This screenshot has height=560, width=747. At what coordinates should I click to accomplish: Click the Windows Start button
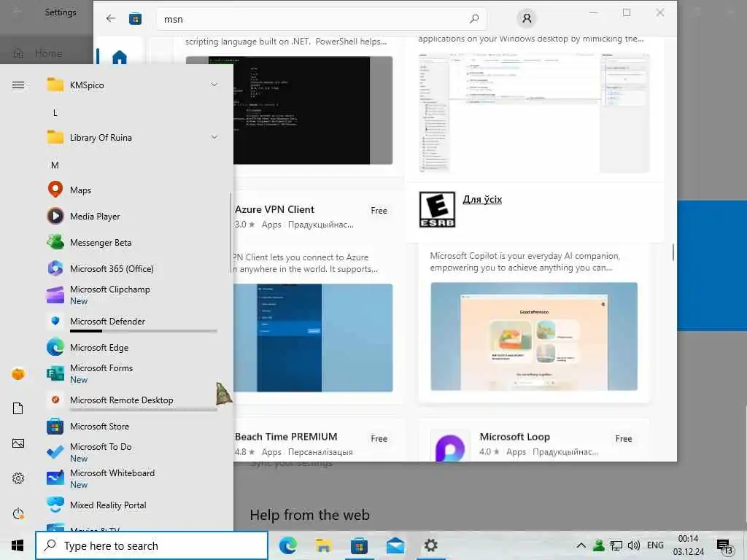pyautogui.click(x=18, y=545)
